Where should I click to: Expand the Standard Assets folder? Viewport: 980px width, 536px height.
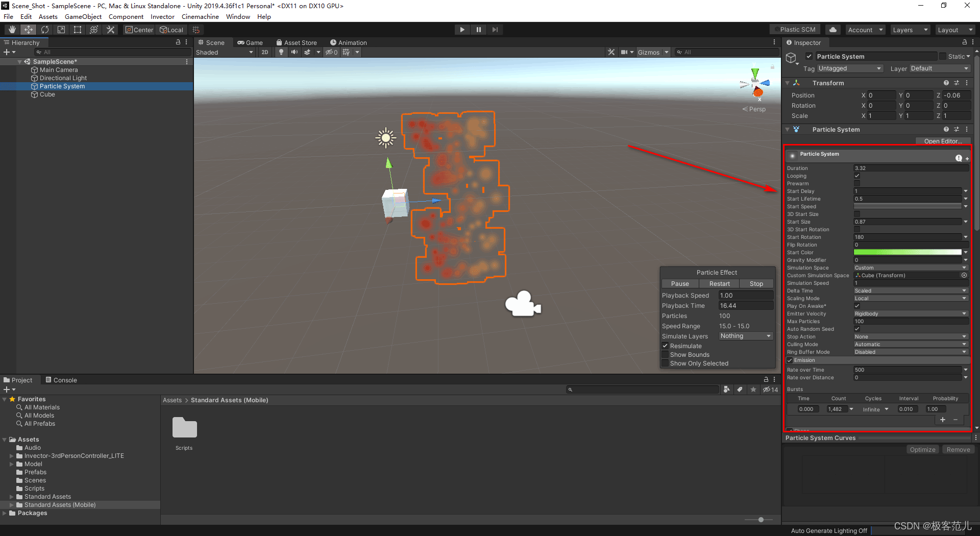pos(12,497)
